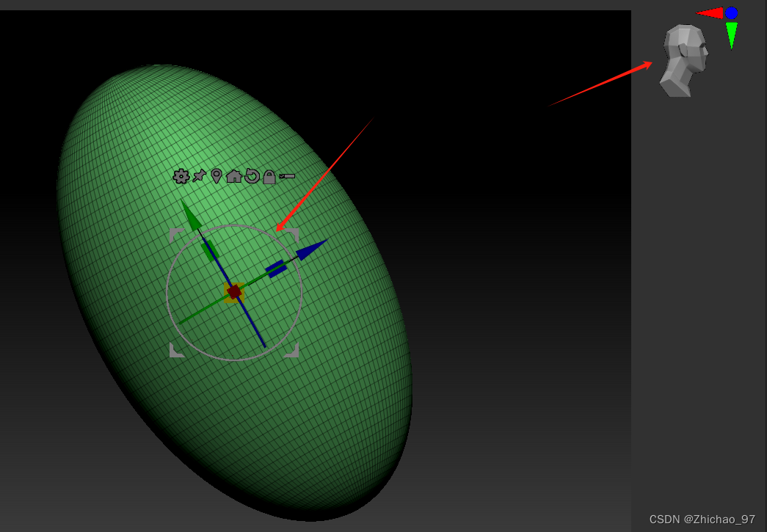Toggle the gizmo Sticky pin icon
The width and height of the screenshot is (767, 532).
tap(199, 175)
